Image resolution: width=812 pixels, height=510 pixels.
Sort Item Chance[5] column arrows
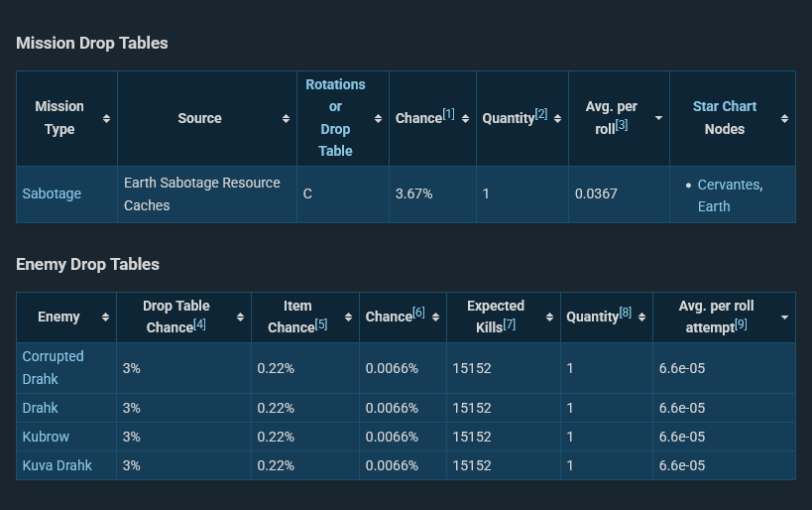click(348, 317)
